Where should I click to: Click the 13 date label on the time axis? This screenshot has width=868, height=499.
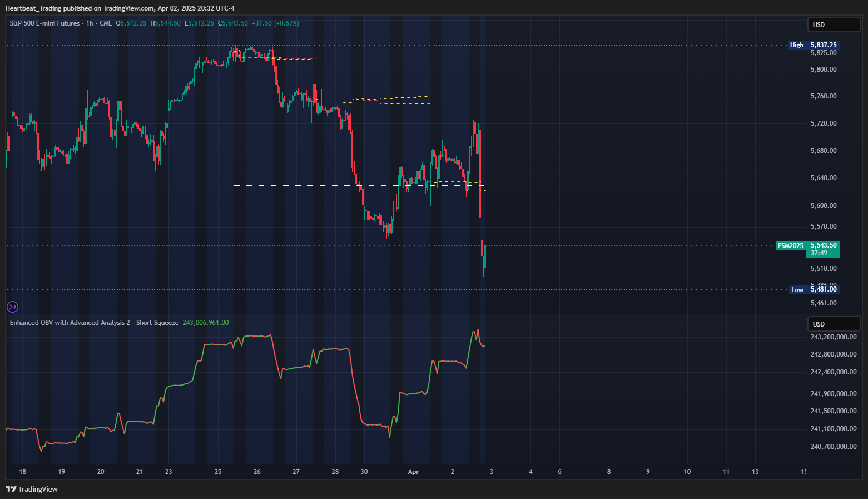tap(755, 472)
